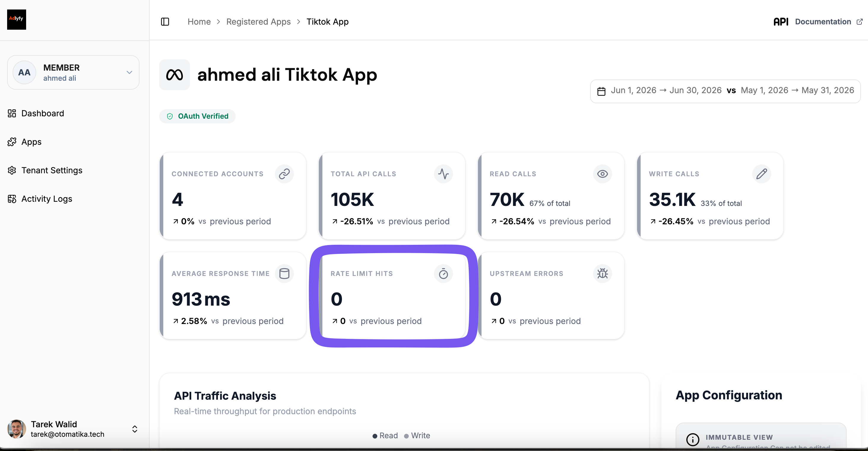Image resolution: width=868 pixels, height=451 pixels.
Task: Click the 70K read calls value
Action: 507,199
